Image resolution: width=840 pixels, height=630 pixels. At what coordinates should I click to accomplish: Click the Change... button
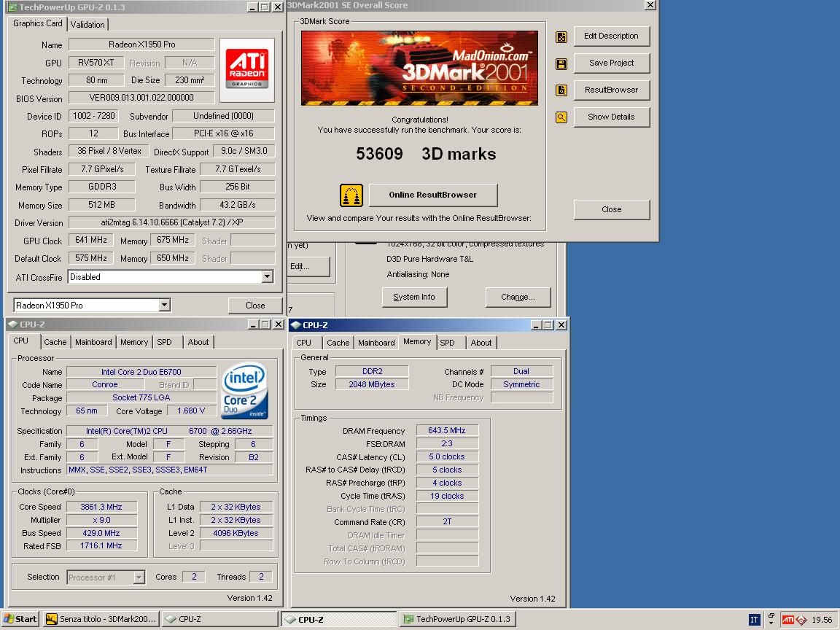click(518, 297)
